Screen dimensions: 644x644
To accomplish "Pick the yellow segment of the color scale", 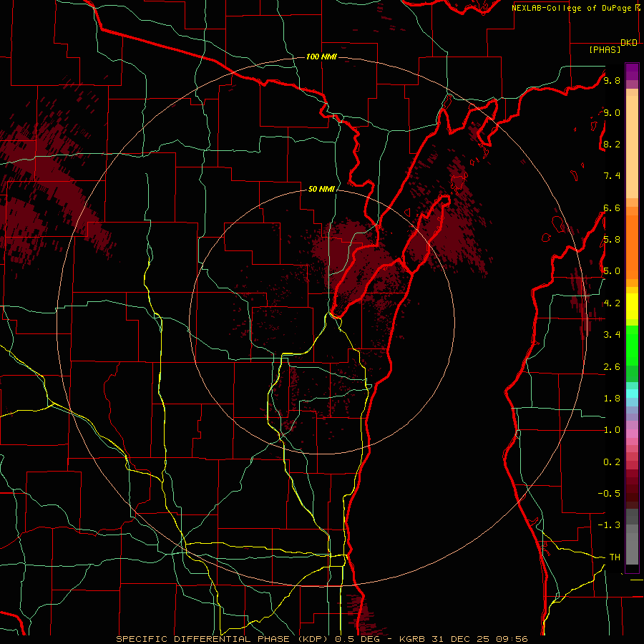I will [632, 306].
